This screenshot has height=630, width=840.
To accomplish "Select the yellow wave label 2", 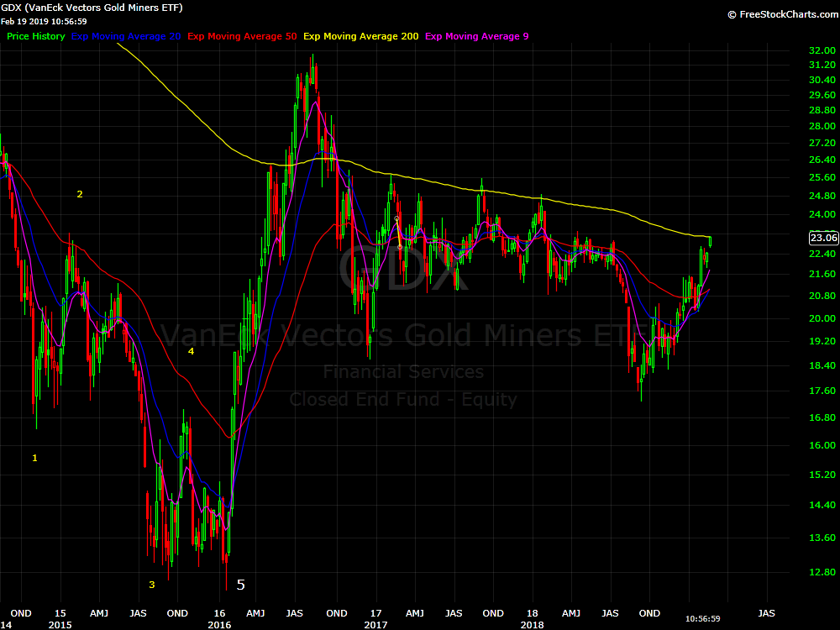I will (80, 194).
